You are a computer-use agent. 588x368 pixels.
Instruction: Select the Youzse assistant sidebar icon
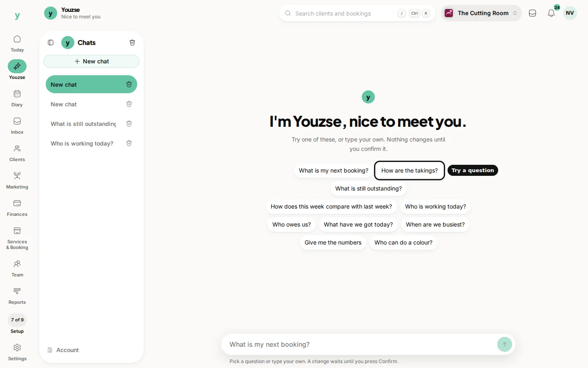(17, 70)
